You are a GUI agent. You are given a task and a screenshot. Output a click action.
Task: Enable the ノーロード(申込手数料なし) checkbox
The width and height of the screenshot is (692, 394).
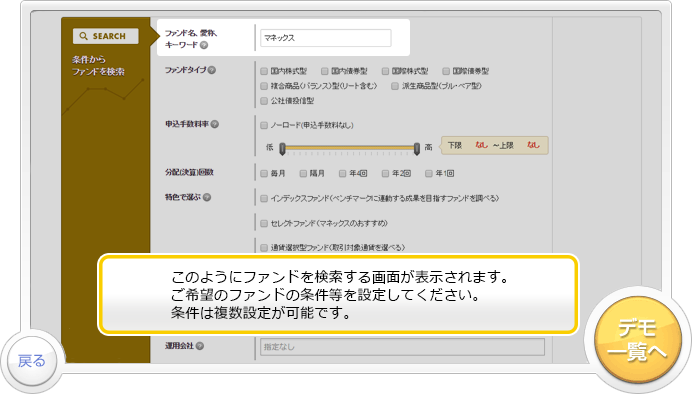click(264, 125)
